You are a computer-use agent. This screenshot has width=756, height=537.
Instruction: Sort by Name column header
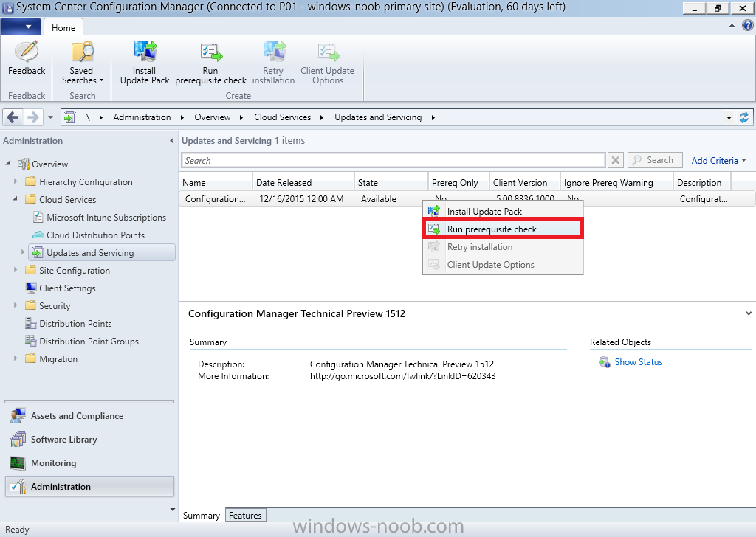[216, 182]
